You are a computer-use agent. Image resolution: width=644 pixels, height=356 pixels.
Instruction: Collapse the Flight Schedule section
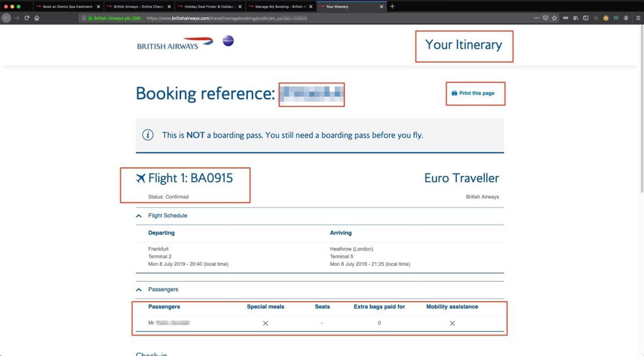pos(138,216)
